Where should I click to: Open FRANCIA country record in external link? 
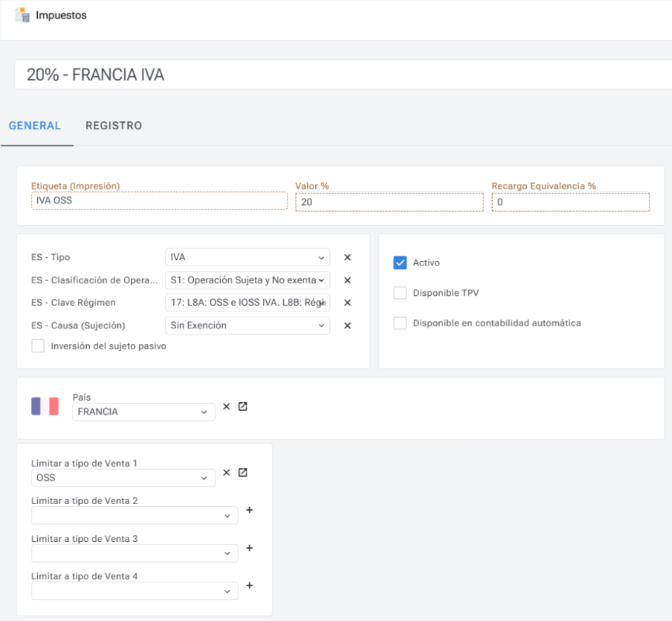click(243, 407)
